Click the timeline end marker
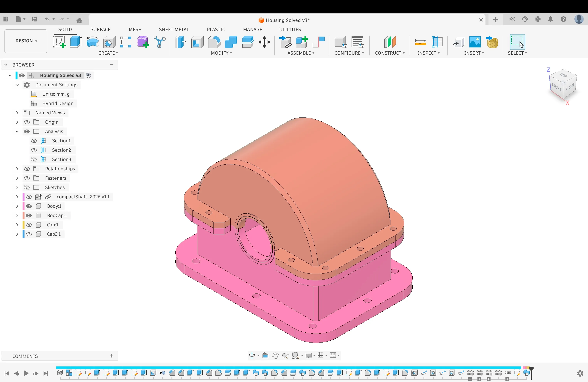588x382 pixels. (x=531, y=373)
